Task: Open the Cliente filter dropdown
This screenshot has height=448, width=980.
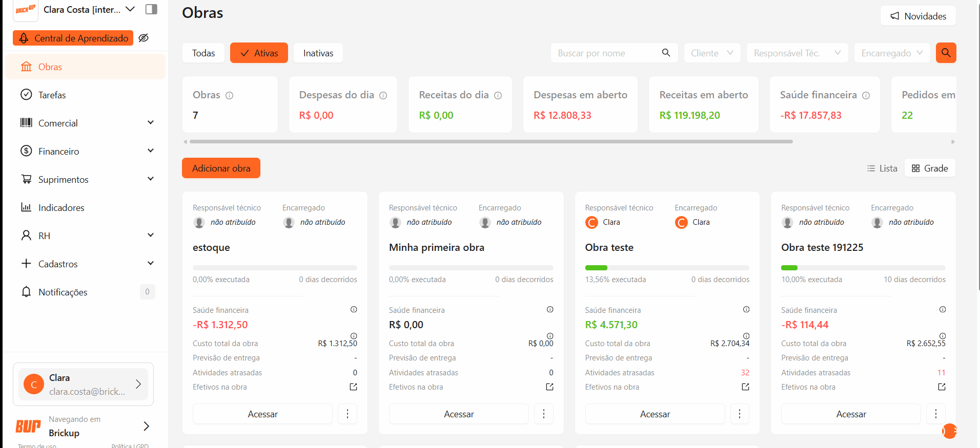Action: (x=712, y=53)
